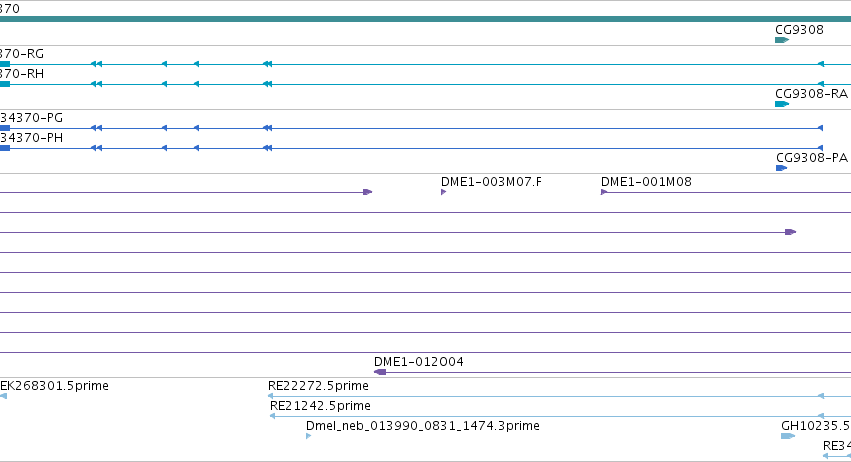
Task: Select the DME1-012O04 clone label
Action: coord(418,362)
